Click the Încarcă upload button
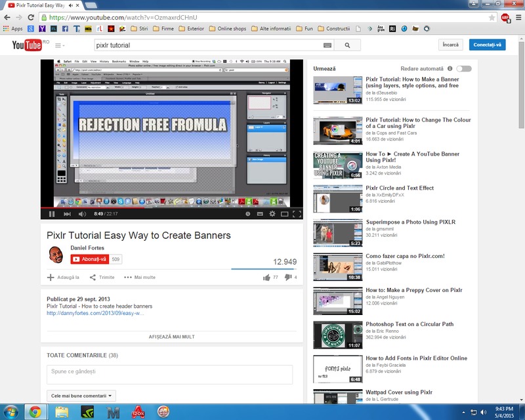This screenshot has width=525, height=420. pyautogui.click(x=450, y=45)
